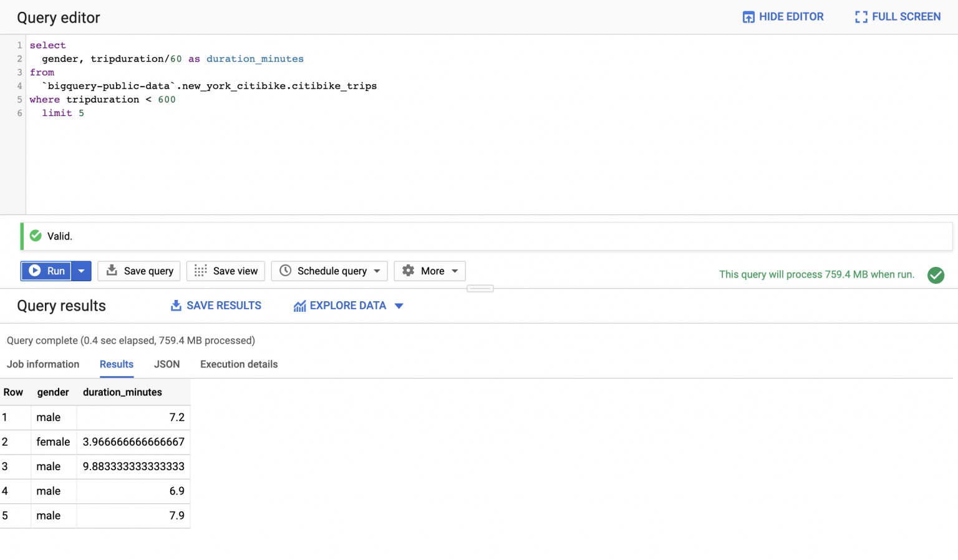Click the limit 5 line in editor
Viewport: 958px width, 560px height.
pyautogui.click(x=63, y=113)
